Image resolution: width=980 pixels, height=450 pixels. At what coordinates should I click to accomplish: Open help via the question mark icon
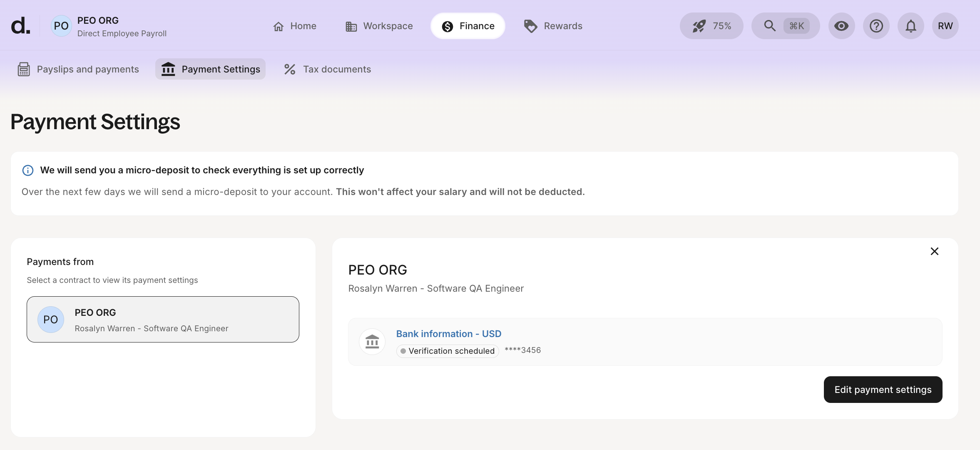pos(876,26)
